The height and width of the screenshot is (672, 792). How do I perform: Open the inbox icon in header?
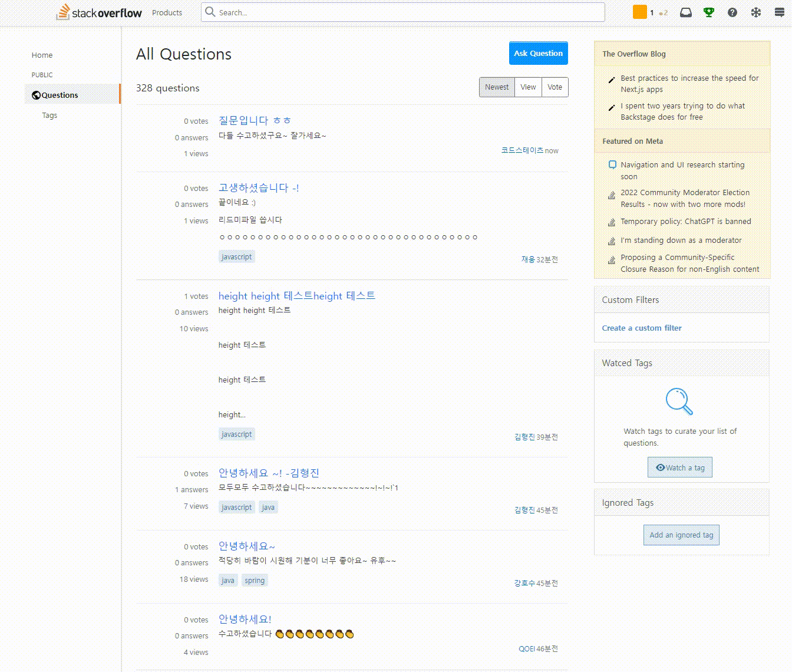[x=685, y=12]
